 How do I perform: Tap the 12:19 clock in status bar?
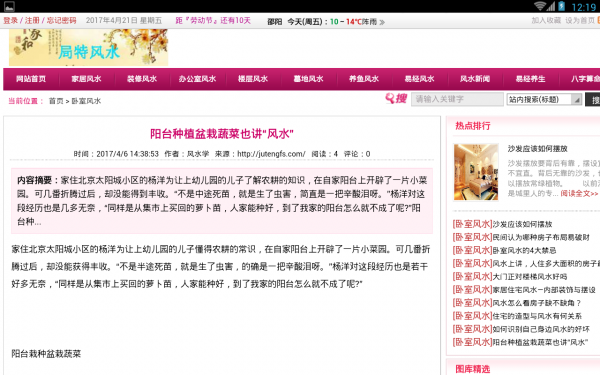(584, 7)
